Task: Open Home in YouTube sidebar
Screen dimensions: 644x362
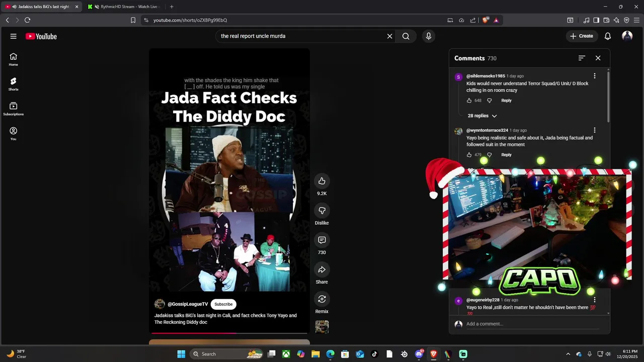Action: [14, 59]
